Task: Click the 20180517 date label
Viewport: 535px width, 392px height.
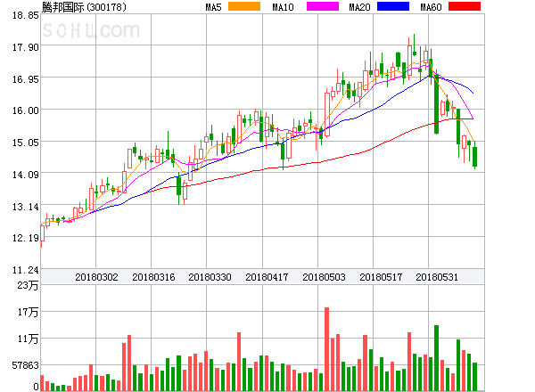Action: pyautogui.click(x=381, y=277)
